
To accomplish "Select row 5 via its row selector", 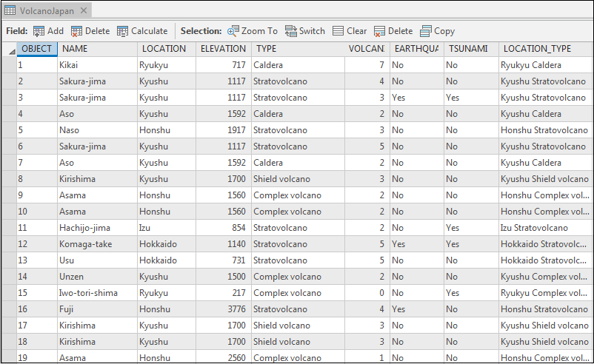I will [x=9, y=130].
